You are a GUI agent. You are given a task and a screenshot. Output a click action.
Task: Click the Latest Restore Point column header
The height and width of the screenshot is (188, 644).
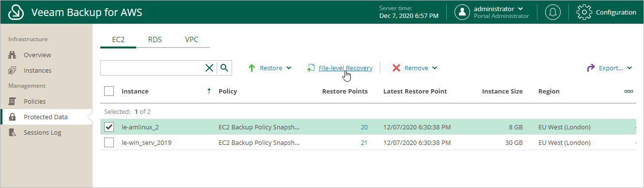click(x=415, y=91)
